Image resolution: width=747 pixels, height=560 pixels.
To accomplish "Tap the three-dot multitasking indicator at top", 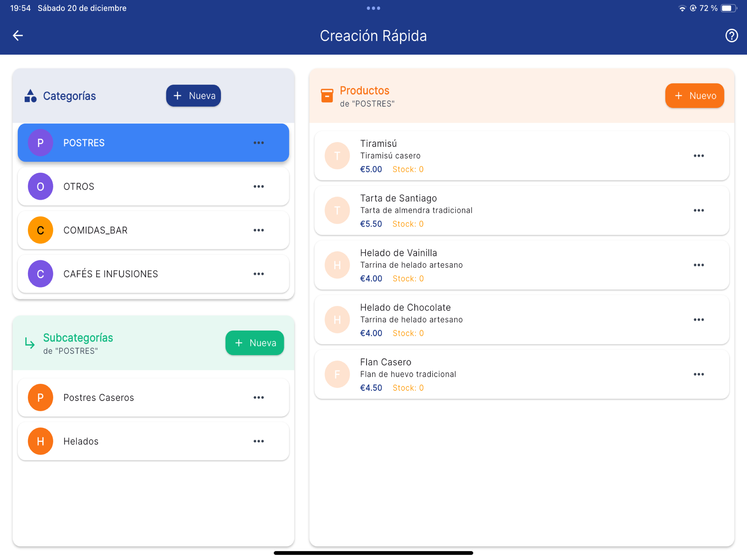I will tap(373, 8).
